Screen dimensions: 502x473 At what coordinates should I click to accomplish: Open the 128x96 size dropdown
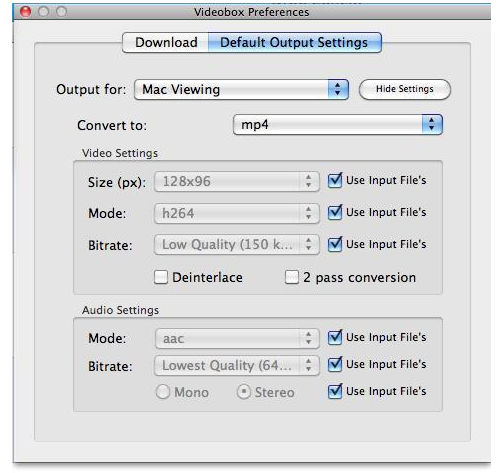(237, 182)
